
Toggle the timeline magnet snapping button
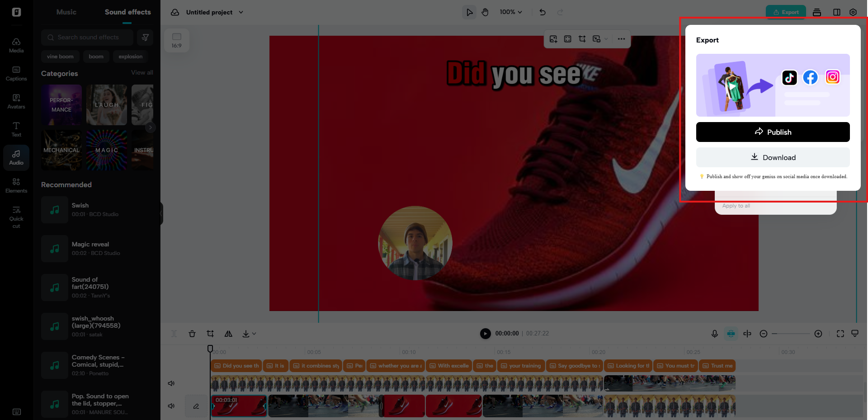pos(731,334)
